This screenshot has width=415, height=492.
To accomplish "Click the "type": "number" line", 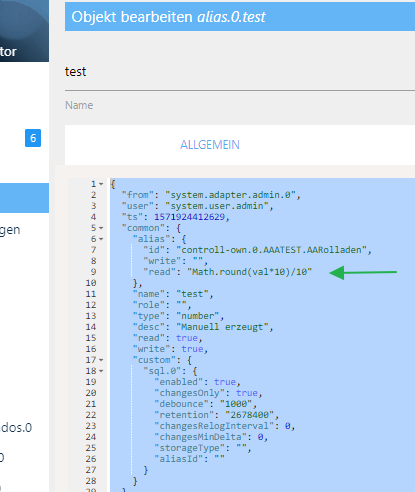I will point(178,316).
